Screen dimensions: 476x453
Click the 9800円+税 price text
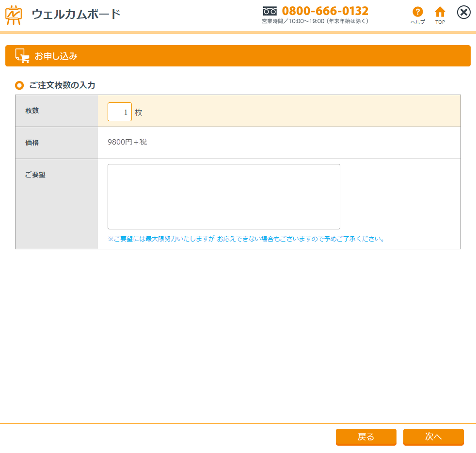click(127, 142)
